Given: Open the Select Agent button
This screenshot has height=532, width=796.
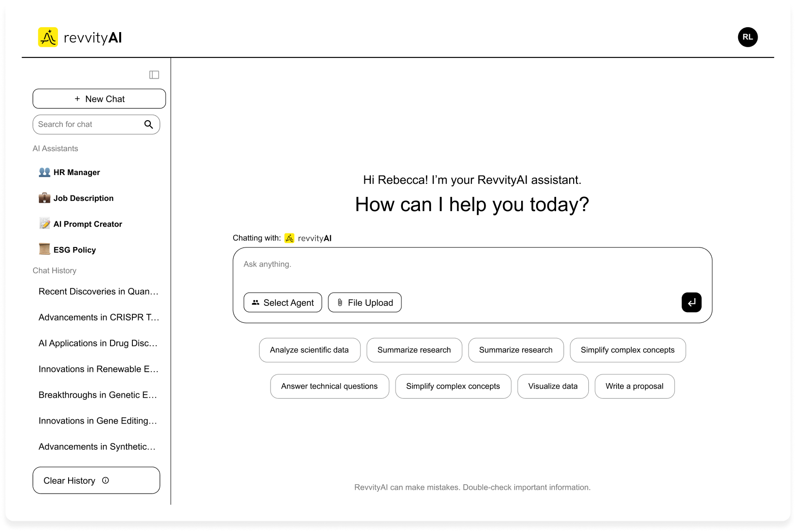Looking at the screenshot, I should pyautogui.click(x=283, y=302).
